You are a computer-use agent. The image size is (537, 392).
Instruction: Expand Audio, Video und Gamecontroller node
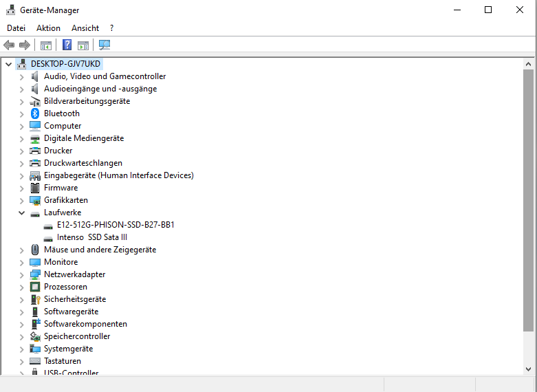21,76
